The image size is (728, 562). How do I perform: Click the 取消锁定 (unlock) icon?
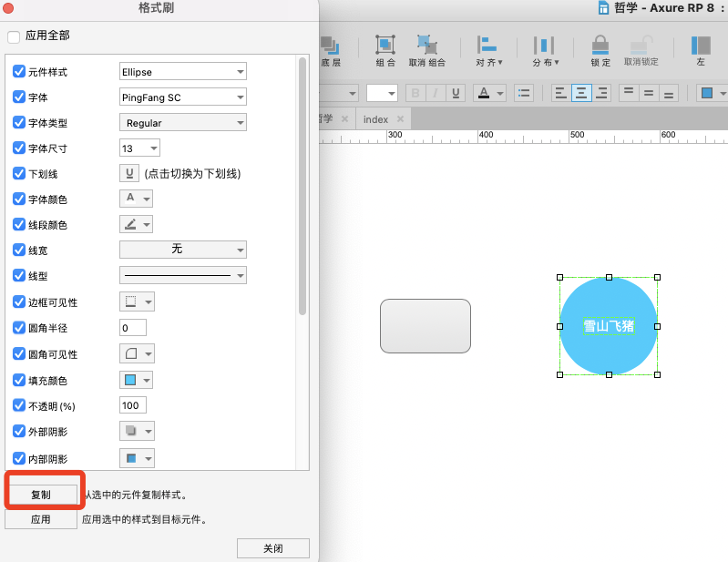point(641,46)
